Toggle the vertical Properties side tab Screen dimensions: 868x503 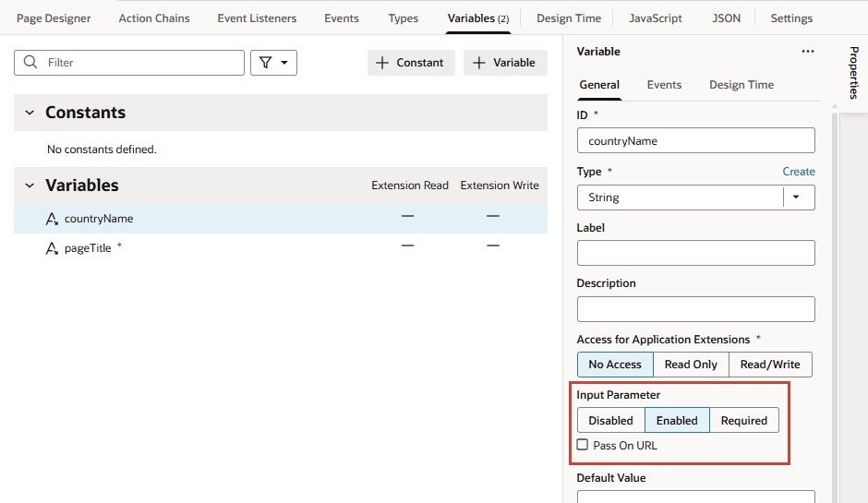point(854,73)
